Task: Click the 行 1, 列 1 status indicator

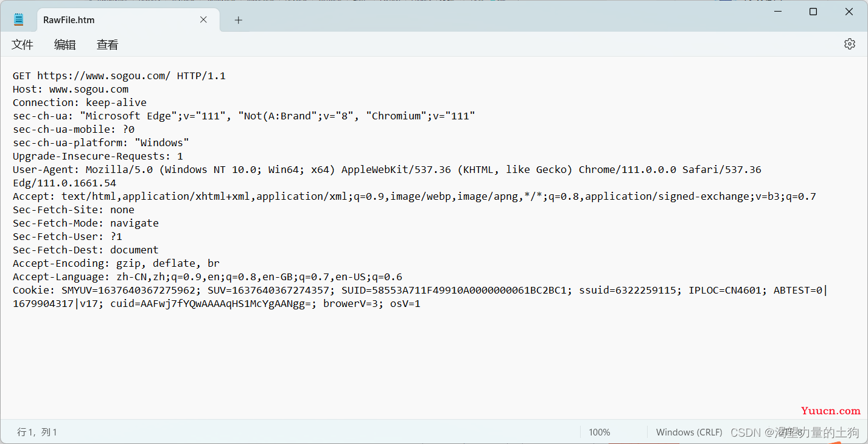Action: pos(37,432)
